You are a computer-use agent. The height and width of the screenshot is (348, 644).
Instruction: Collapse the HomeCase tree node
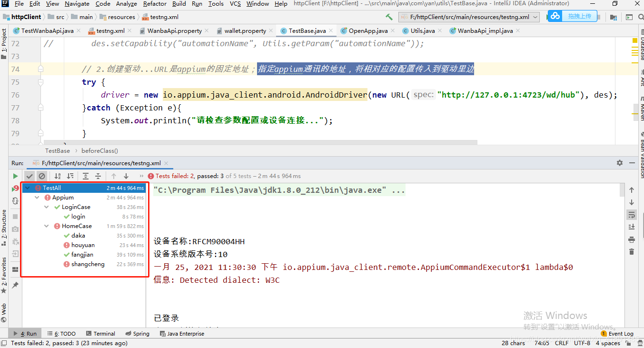pos(47,226)
